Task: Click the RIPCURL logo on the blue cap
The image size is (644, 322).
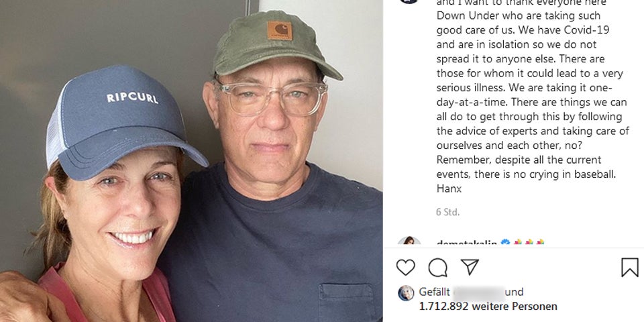Action: pos(132,98)
